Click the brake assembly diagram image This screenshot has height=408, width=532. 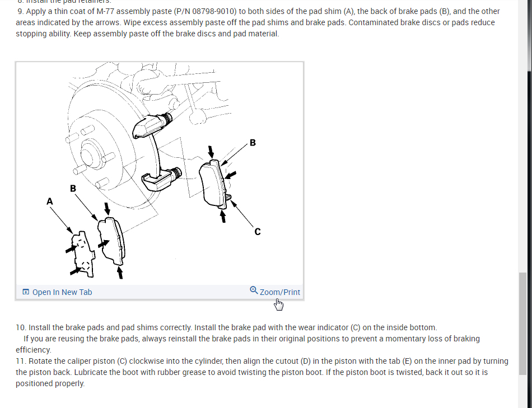(x=160, y=173)
